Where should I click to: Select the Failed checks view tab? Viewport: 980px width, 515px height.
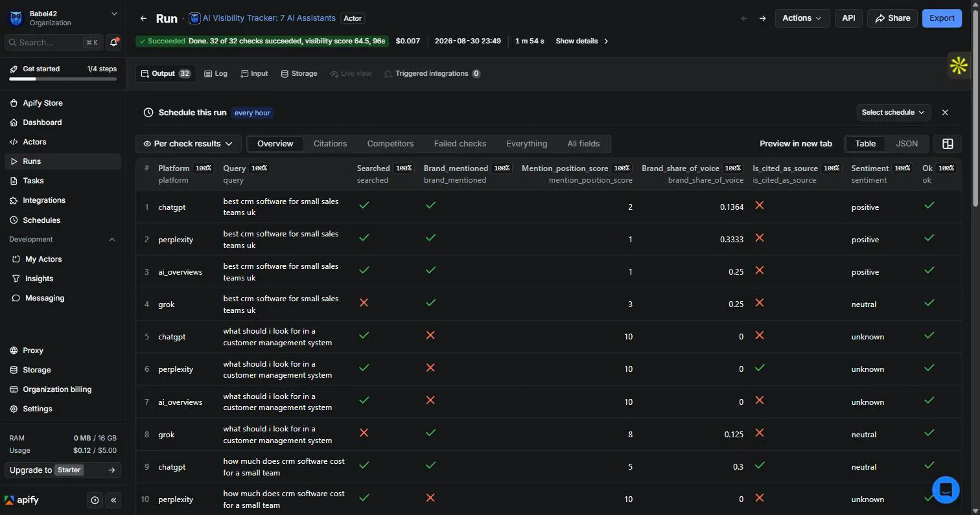pyautogui.click(x=460, y=144)
